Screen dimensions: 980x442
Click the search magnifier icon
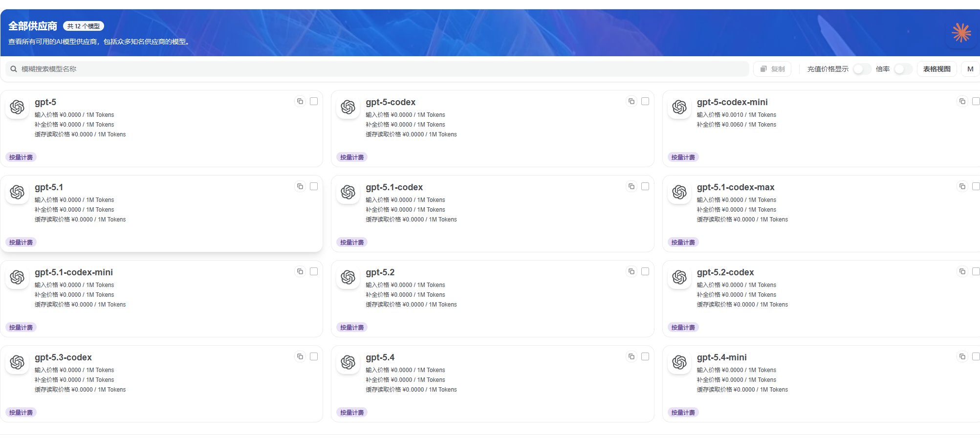click(14, 69)
